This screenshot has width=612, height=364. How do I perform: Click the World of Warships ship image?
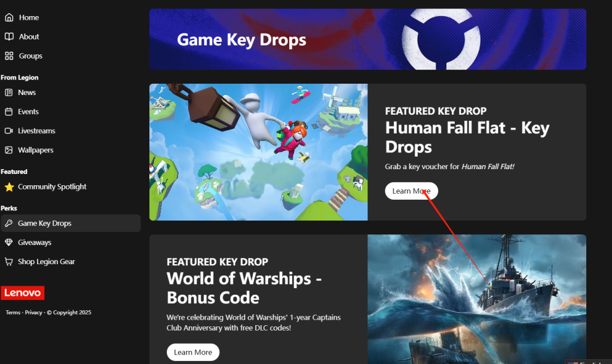[477, 299]
